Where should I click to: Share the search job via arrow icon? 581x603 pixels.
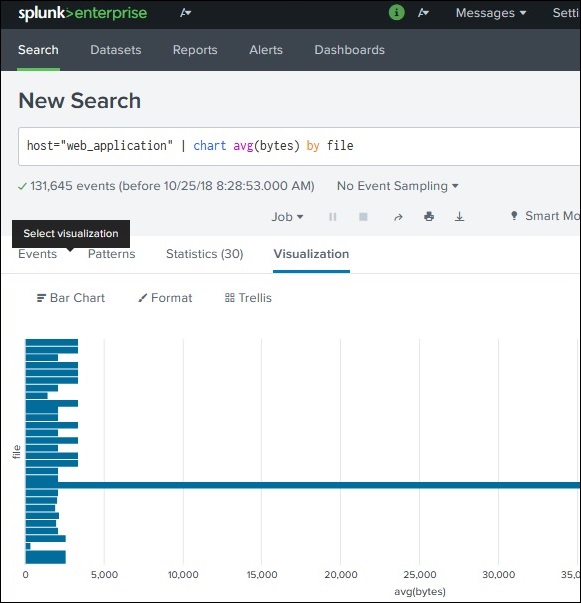pyautogui.click(x=398, y=217)
